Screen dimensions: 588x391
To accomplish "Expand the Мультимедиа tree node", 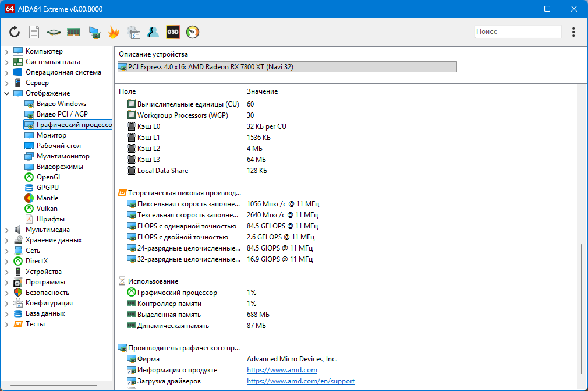I will [6, 230].
